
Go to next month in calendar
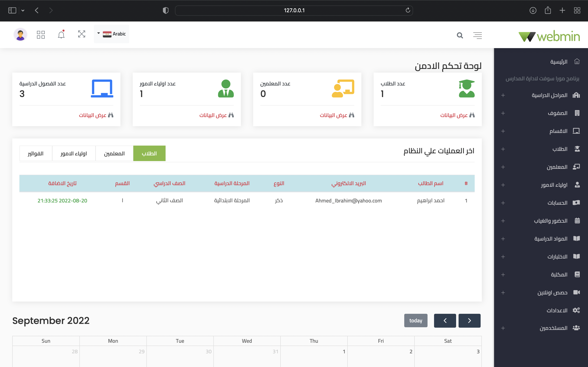[x=469, y=320]
